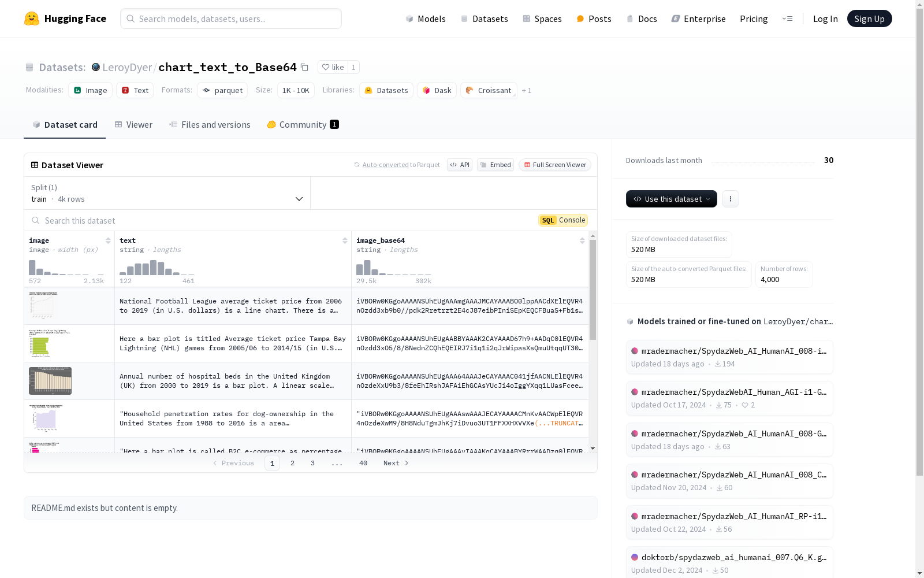
Task: Click the text lengths histogram
Action: (x=157, y=268)
